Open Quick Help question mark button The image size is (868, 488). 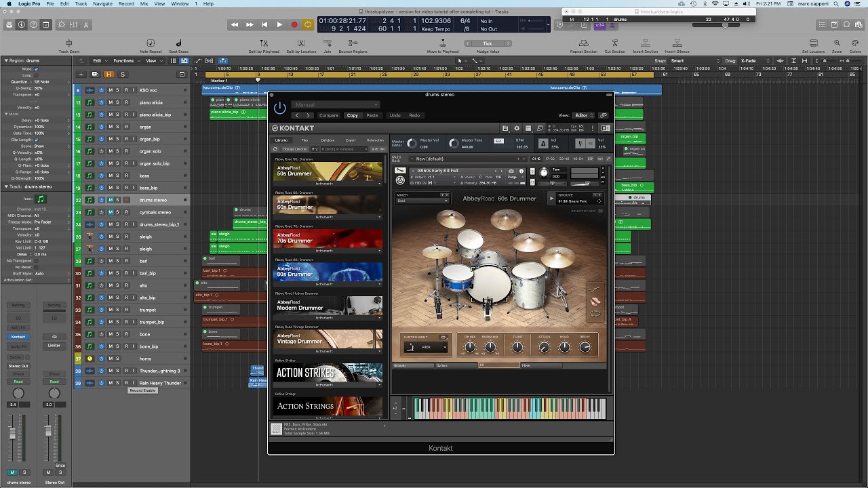34,24
